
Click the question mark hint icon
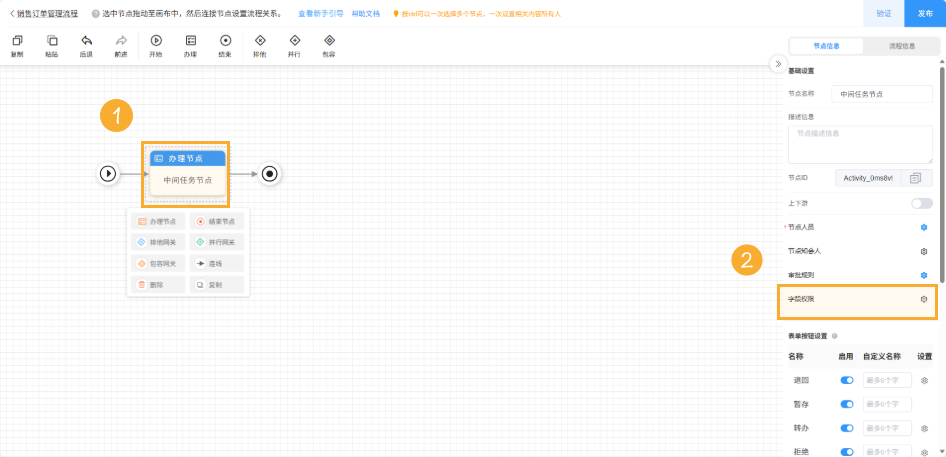(x=95, y=13)
